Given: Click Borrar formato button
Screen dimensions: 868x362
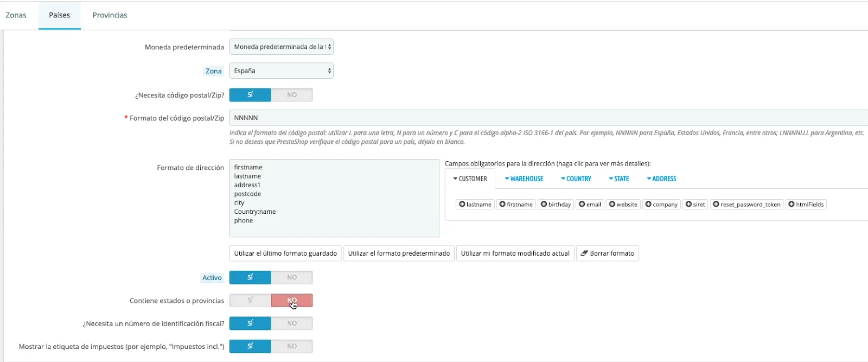Looking at the screenshot, I should 608,253.
